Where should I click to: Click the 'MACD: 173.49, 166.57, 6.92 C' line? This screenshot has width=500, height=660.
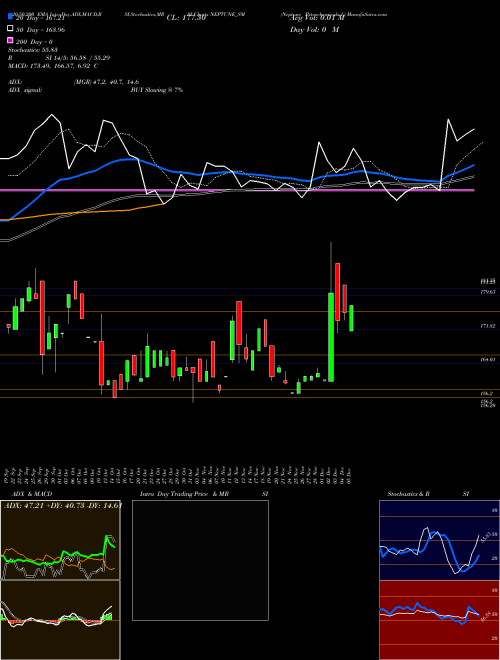[x=53, y=66]
